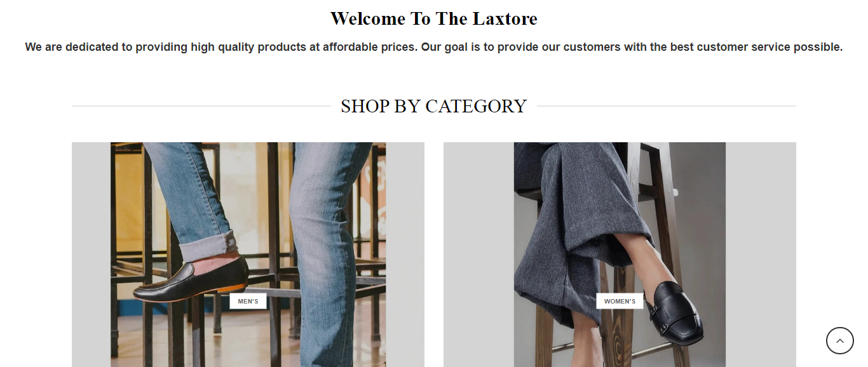Image resolution: width=868 pixels, height=367 pixels.
Task: Click the black men's loafer shoe
Action: [x=190, y=283]
